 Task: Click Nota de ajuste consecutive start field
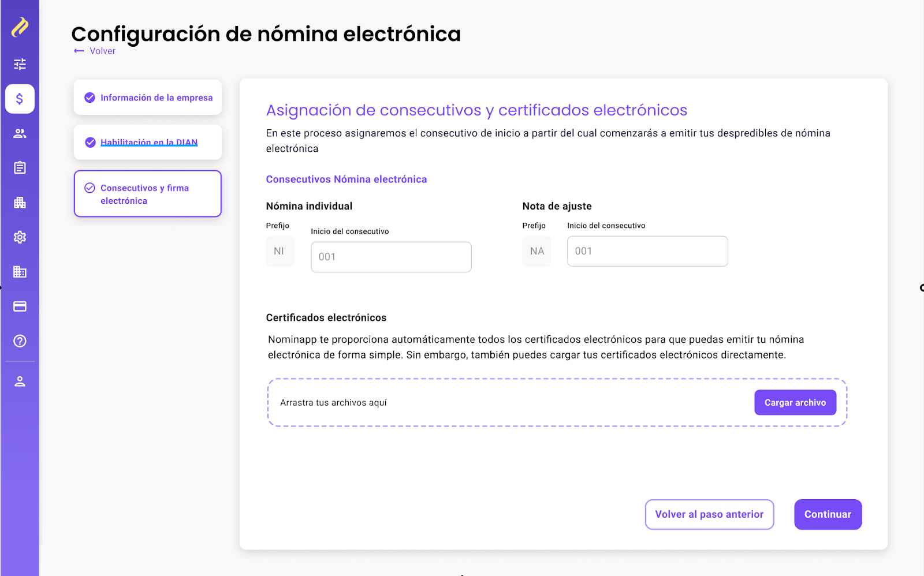click(647, 251)
